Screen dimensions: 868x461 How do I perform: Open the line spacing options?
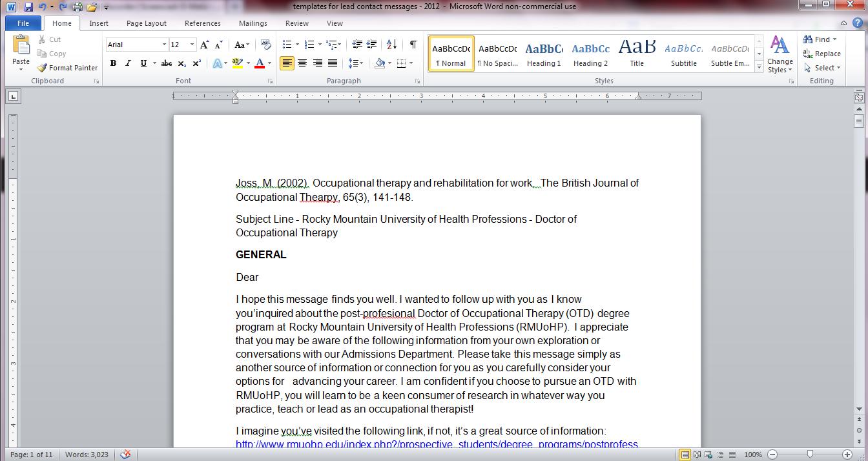(x=356, y=63)
